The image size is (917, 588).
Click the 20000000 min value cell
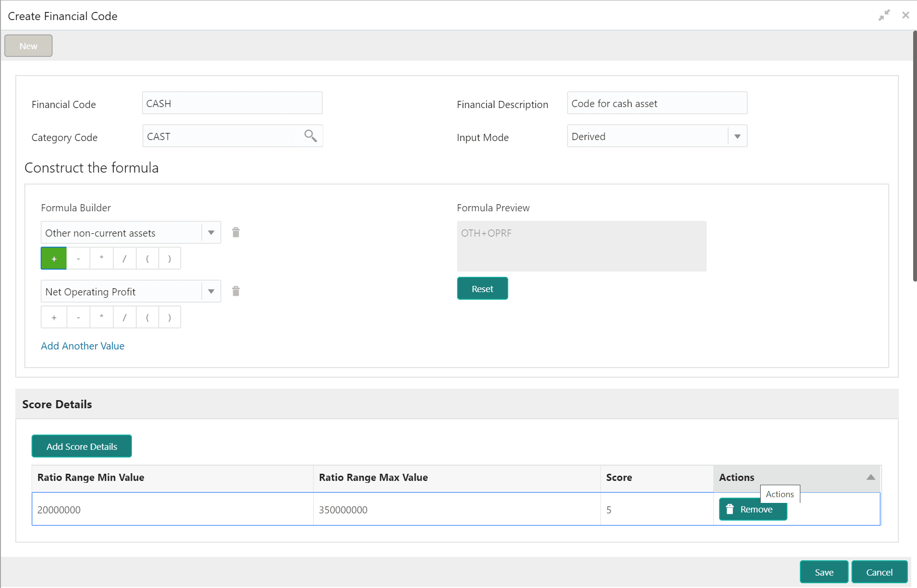click(x=173, y=510)
